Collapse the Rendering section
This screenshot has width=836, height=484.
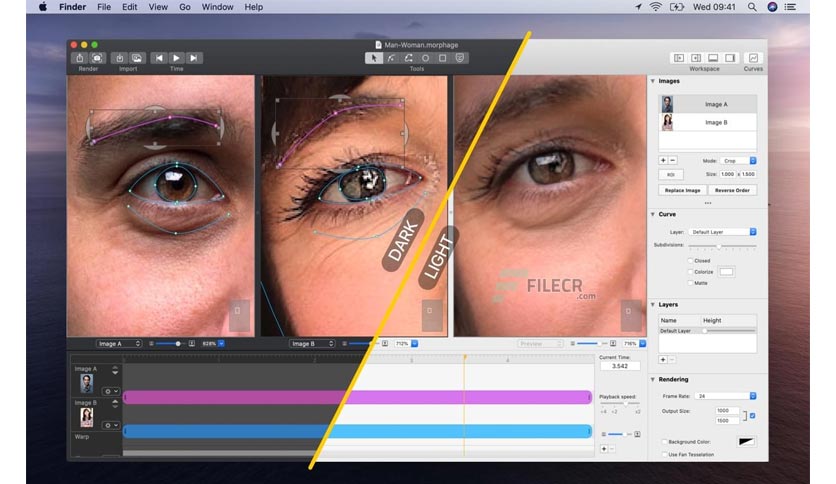click(653, 380)
